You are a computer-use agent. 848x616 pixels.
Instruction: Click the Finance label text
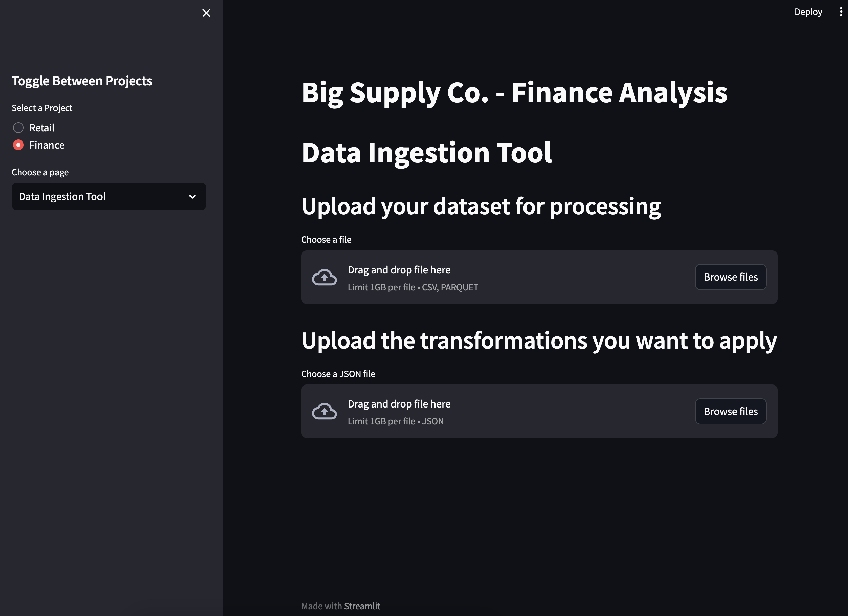(47, 145)
